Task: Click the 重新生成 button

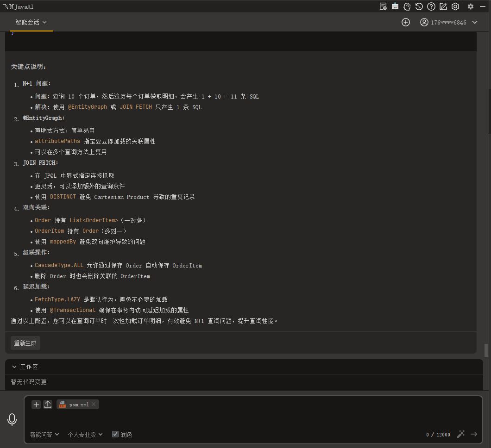Action: point(25,343)
